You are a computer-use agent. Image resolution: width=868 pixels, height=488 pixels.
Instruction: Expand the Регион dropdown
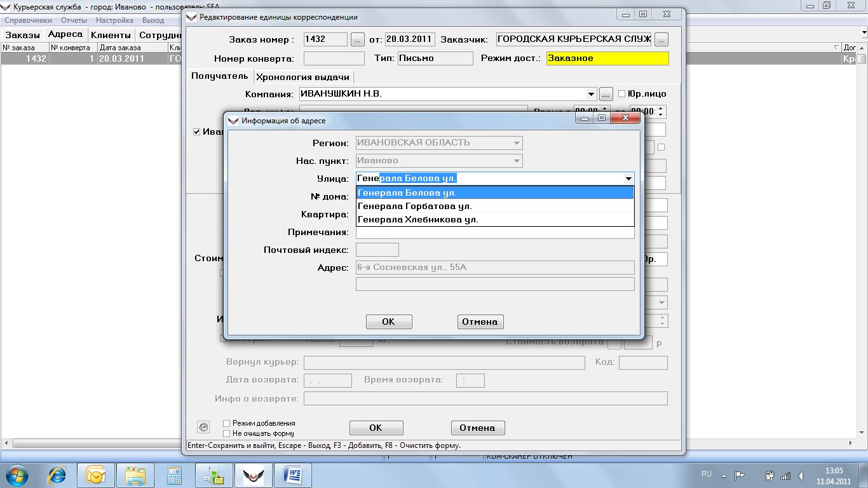517,143
